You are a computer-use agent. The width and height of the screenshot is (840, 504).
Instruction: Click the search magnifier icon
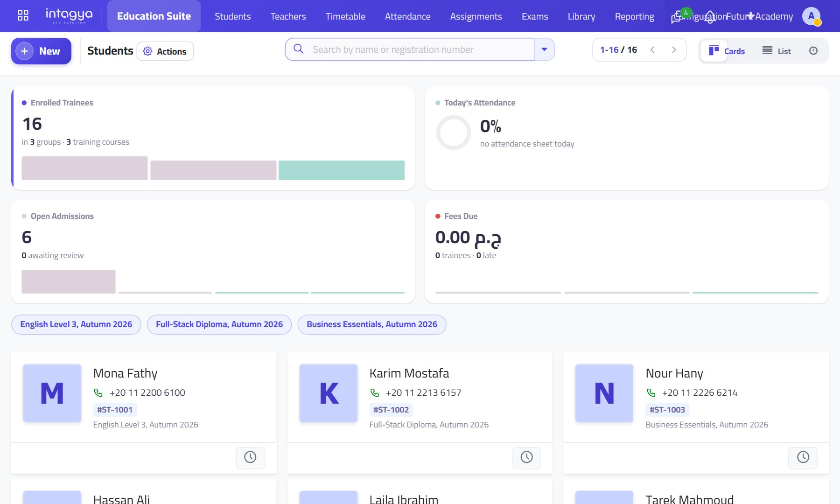pyautogui.click(x=299, y=49)
